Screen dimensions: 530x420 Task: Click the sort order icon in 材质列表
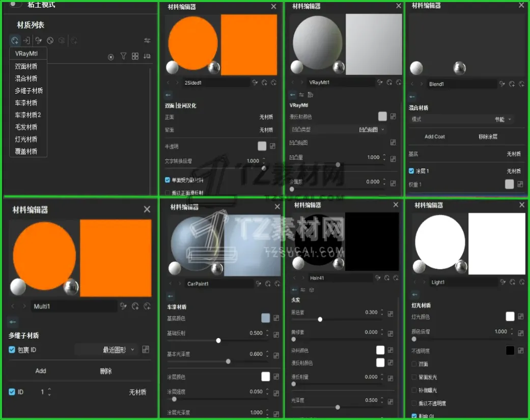(147, 56)
